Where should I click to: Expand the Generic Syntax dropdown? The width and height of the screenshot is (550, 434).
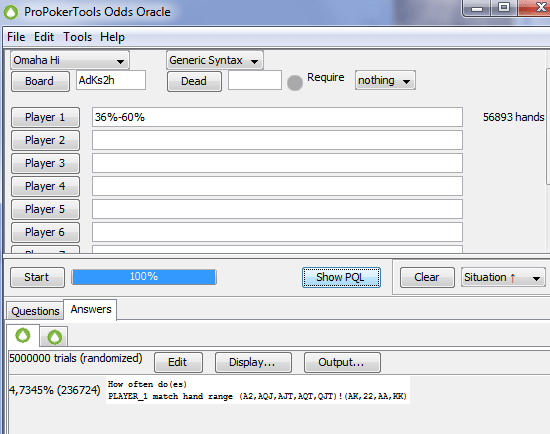click(215, 60)
